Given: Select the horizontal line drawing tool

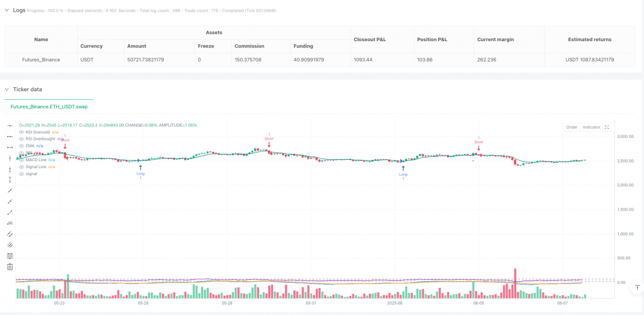Looking at the screenshot, I should point(9,126).
